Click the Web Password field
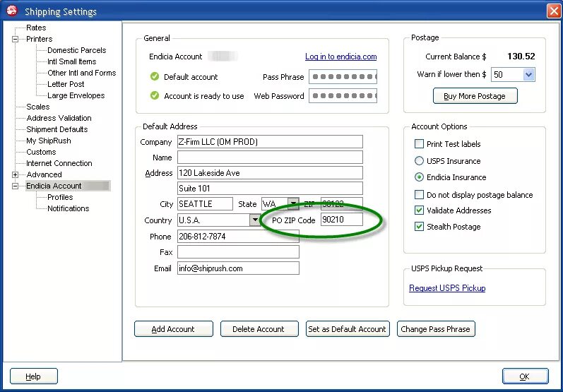The width and height of the screenshot is (563, 392). [x=343, y=96]
